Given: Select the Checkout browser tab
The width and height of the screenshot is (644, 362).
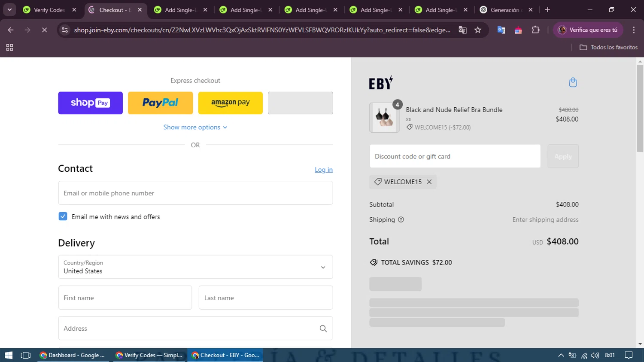Looking at the screenshot, I should (115, 10).
